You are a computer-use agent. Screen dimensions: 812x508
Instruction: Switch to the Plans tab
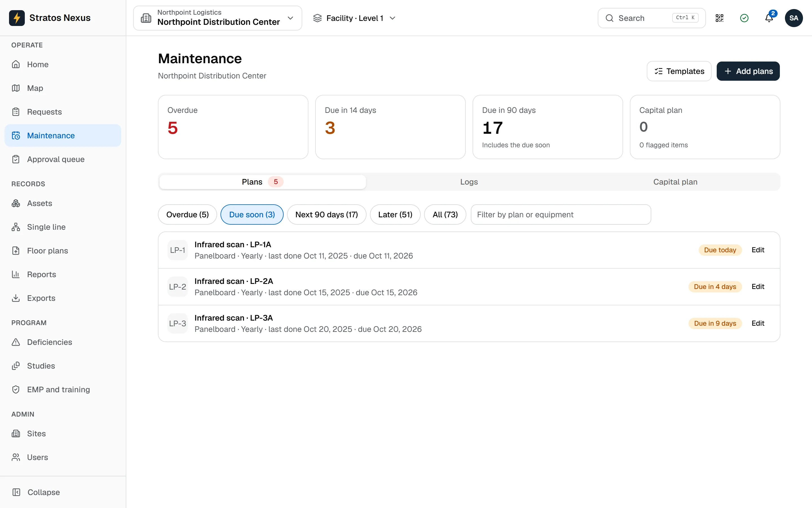[262, 182]
